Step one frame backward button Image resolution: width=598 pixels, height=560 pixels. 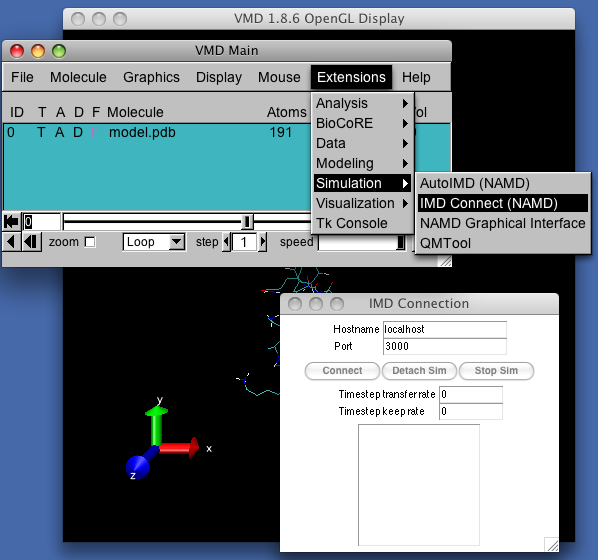[x=31, y=242]
